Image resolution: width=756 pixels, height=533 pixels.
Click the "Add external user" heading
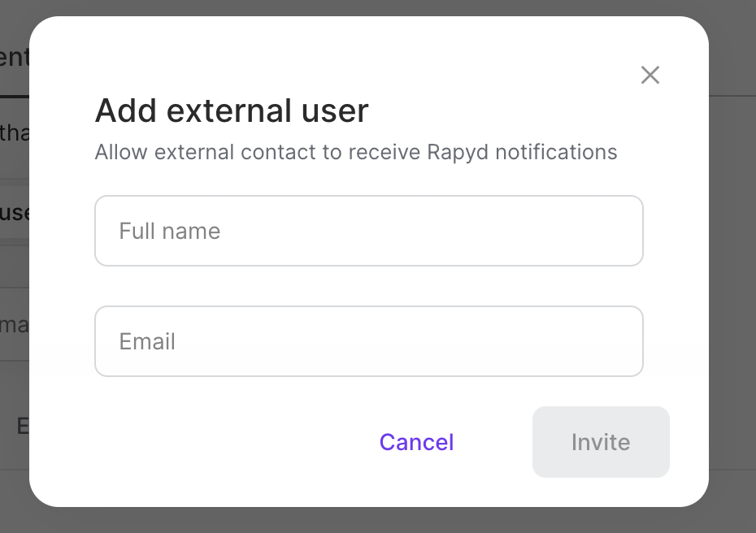[x=232, y=110]
